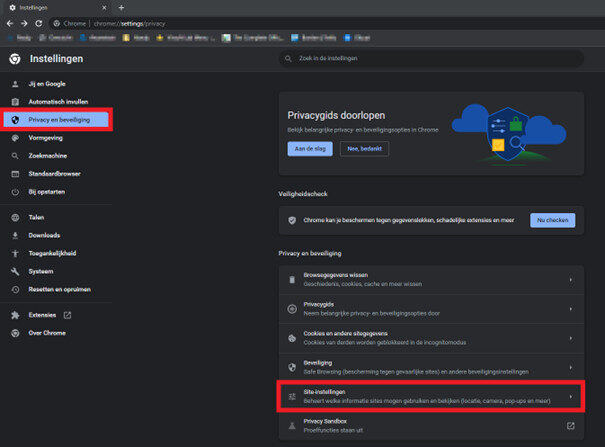Image resolution: width=605 pixels, height=447 pixels.
Task: Click the browser forward arrow
Action: point(24,24)
